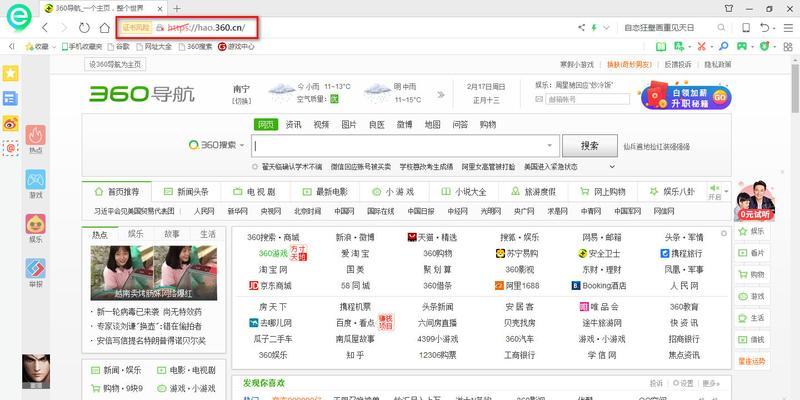Image resolution: width=800 pixels, height=400 pixels.
Task: Open the 新闻头条 category tab
Action: [x=186, y=192]
